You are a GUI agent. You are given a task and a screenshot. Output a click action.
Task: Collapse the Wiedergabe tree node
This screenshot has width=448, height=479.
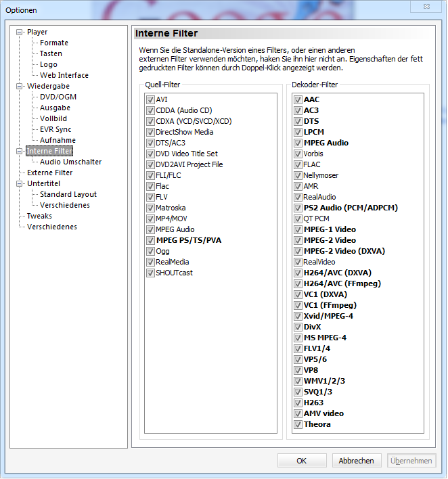pos(19,86)
